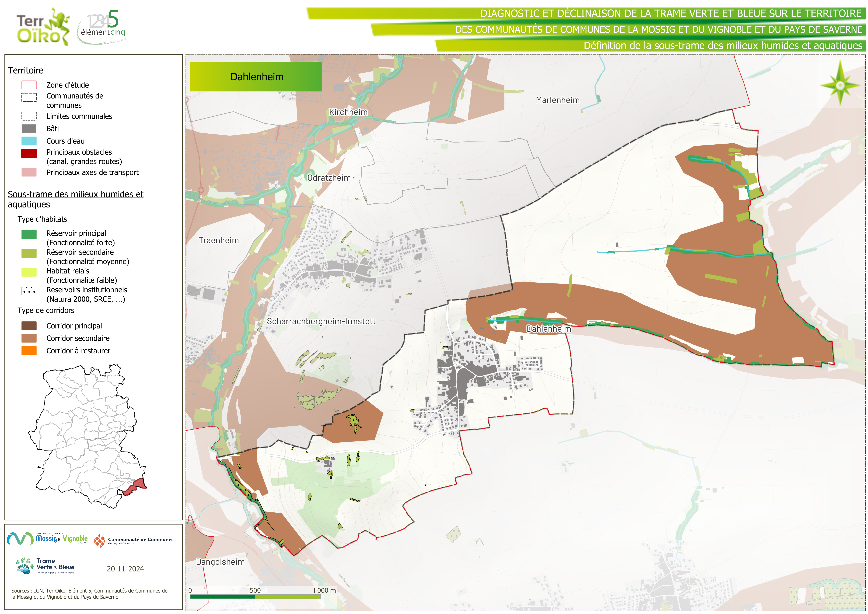868x614 pixels.
Task: Click the Scharrachbergheim-Irmstett map label
Action: click(x=321, y=321)
